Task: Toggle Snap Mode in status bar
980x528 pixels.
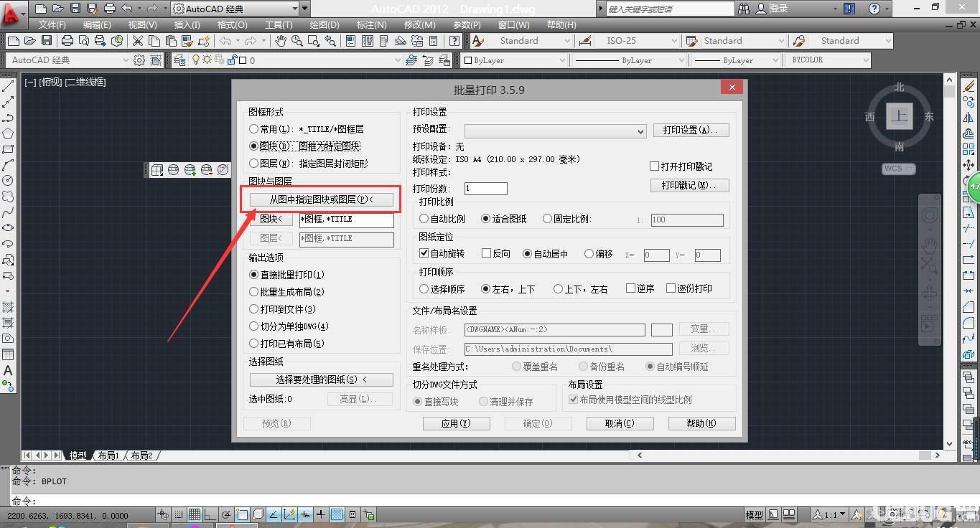Action: pyautogui.click(x=179, y=514)
